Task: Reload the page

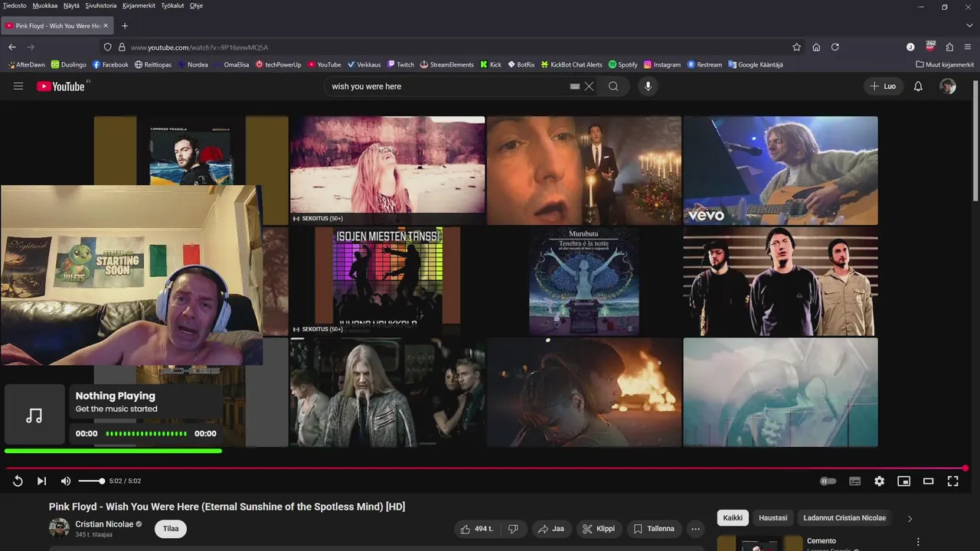Action: coord(835,47)
